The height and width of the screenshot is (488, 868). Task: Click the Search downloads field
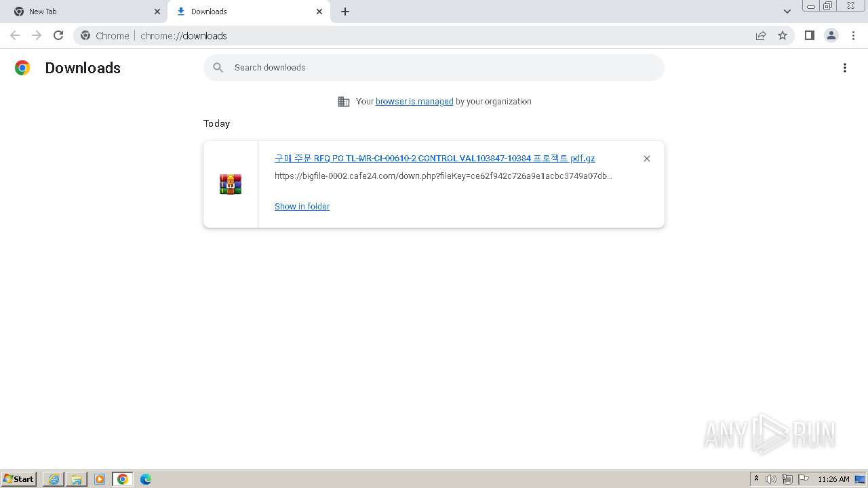434,68
